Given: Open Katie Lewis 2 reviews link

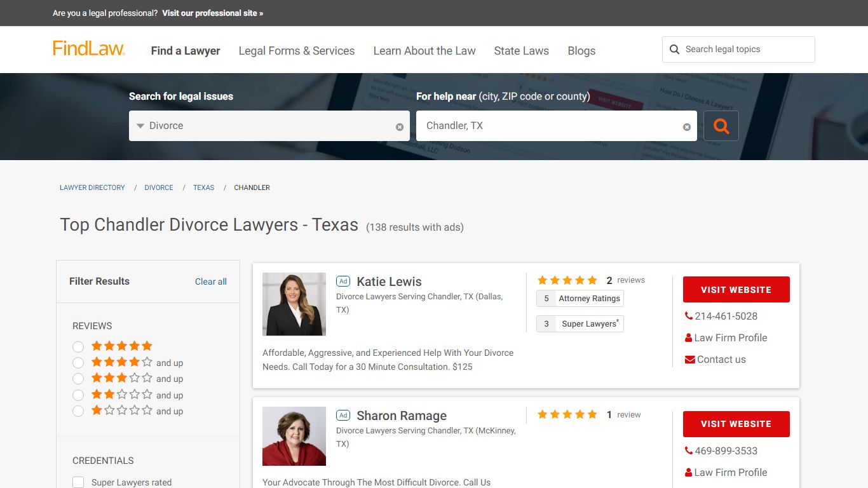Looking at the screenshot, I should click(x=625, y=280).
